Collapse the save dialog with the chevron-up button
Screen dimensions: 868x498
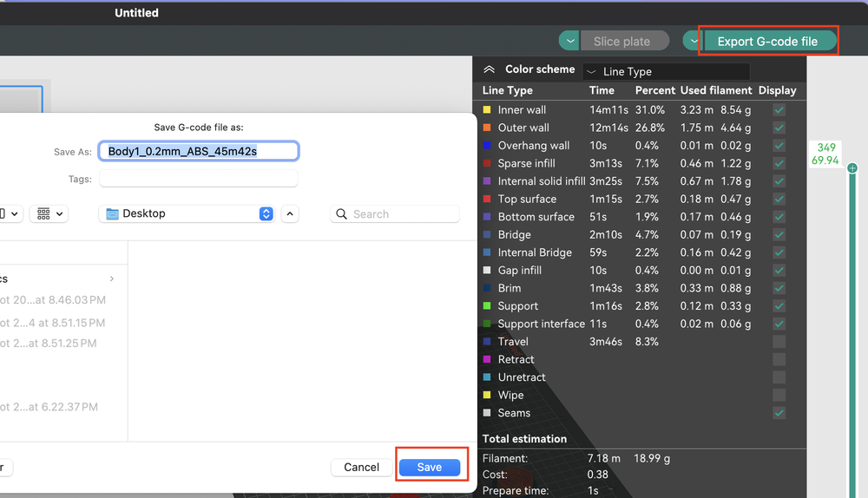tap(290, 213)
